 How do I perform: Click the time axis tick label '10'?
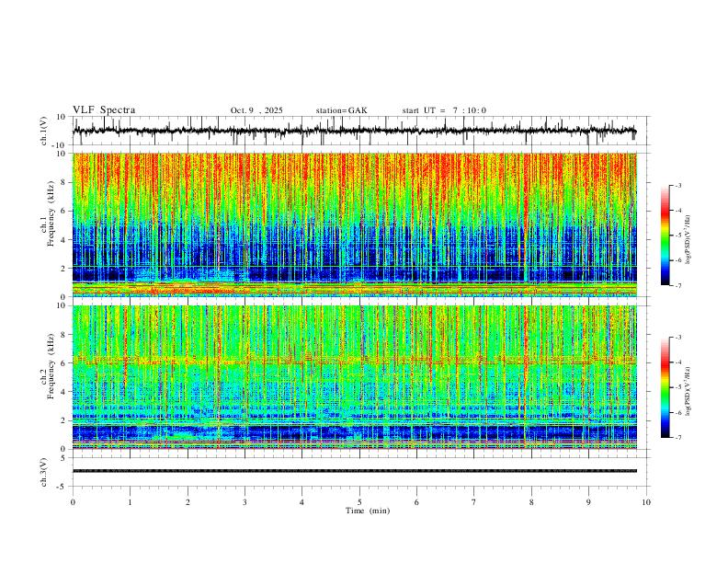click(646, 502)
